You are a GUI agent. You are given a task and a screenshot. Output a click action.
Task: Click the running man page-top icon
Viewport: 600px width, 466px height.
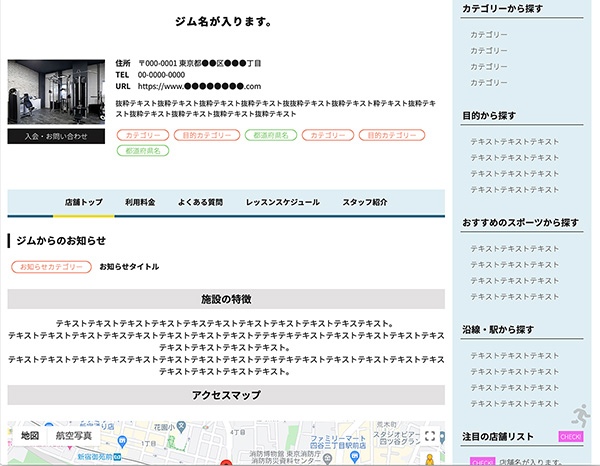(x=582, y=415)
